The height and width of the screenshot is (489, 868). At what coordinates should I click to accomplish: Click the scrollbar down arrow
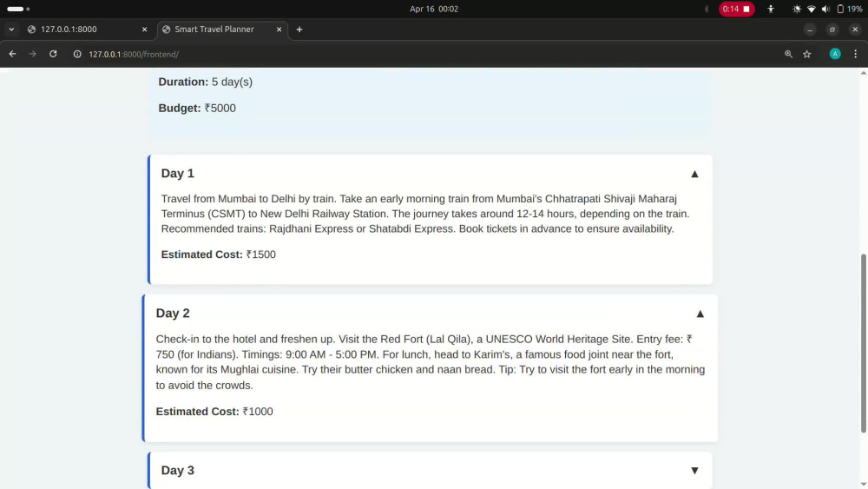863,484
